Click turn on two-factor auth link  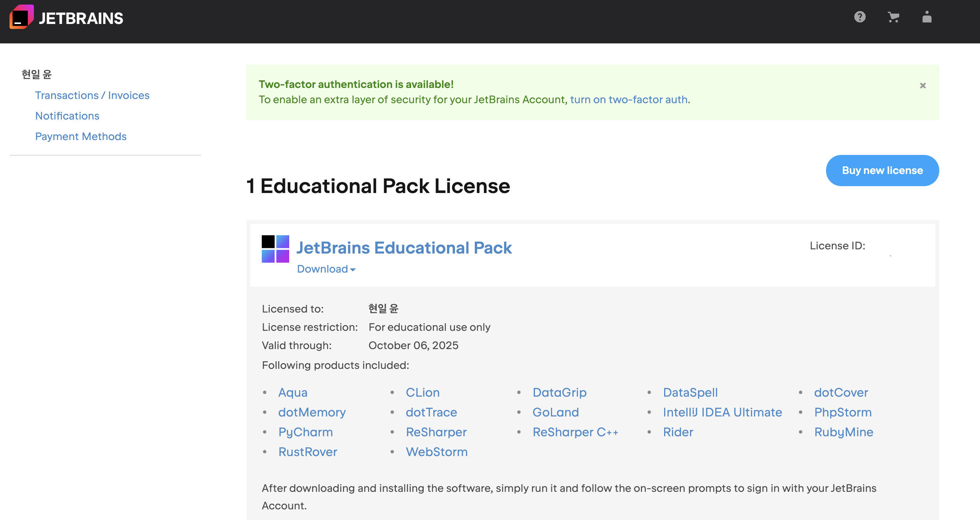(x=629, y=100)
